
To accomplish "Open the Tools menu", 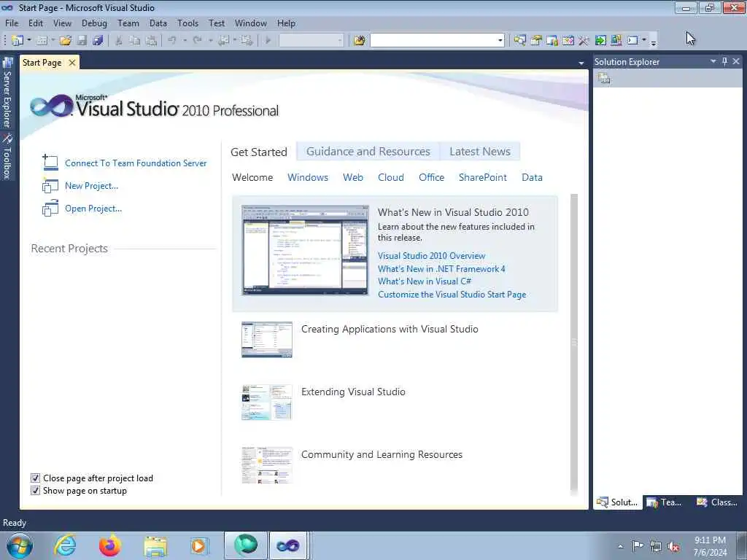I will coord(187,23).
